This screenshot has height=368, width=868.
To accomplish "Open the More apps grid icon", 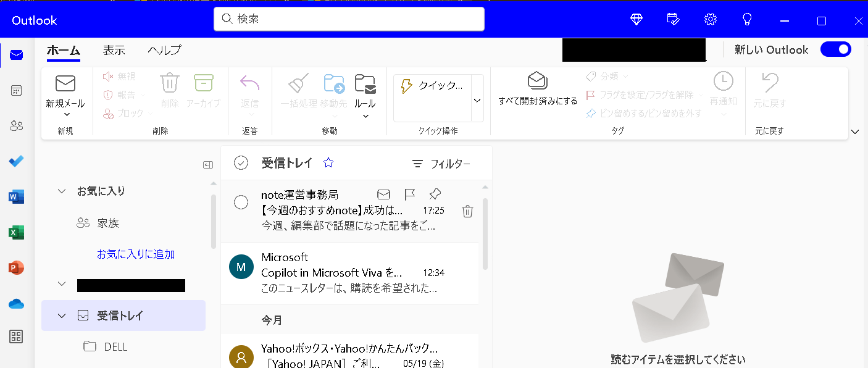I will click(x=17, y=337).
